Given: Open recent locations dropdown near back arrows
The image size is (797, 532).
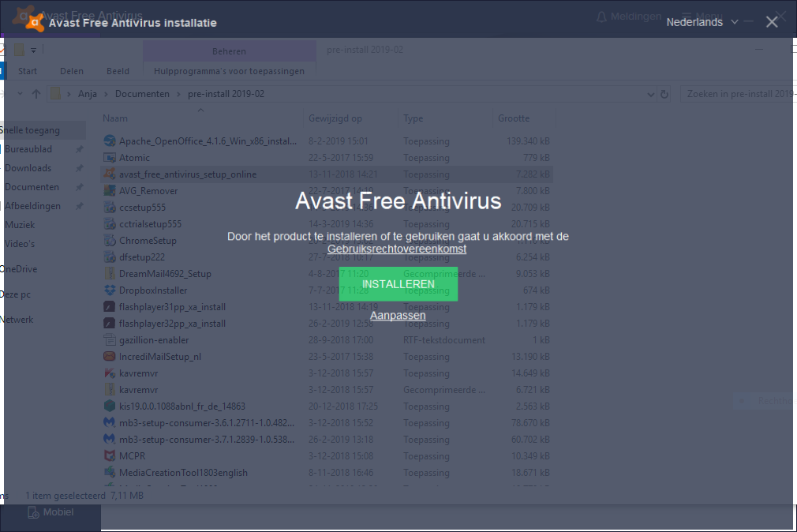Looking at the screenshot, I should (x=20, y=94).
